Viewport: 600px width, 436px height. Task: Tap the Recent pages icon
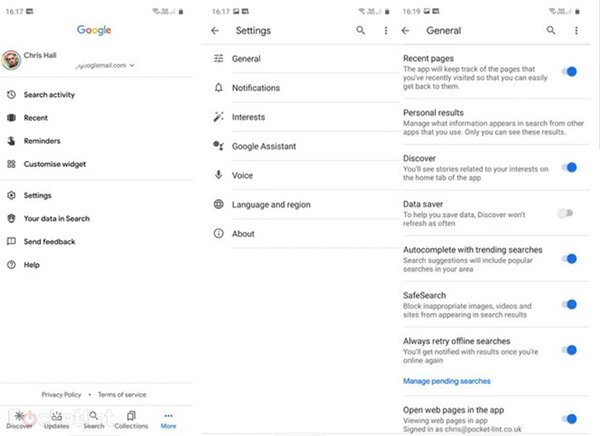coord(11,118)
